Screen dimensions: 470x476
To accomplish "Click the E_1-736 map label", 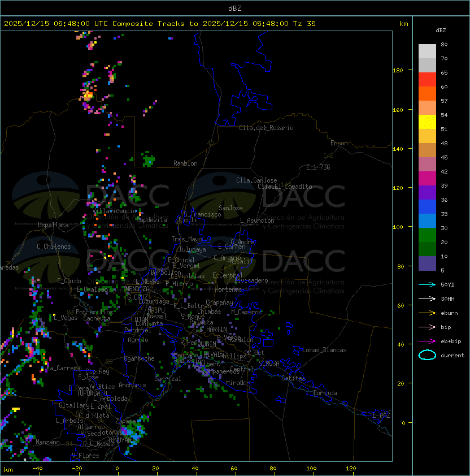I will pos(318,167).
